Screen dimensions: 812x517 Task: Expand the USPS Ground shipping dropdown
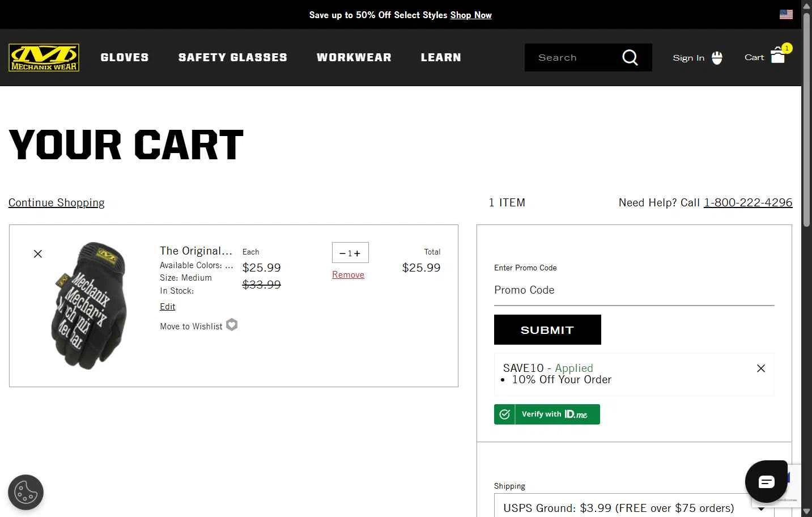tap(634, 507)
